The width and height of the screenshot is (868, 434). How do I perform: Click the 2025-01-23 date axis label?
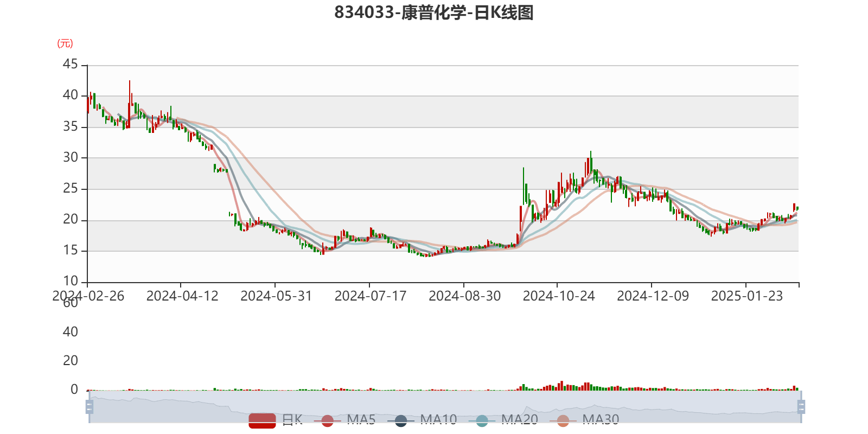coord(747,296)
